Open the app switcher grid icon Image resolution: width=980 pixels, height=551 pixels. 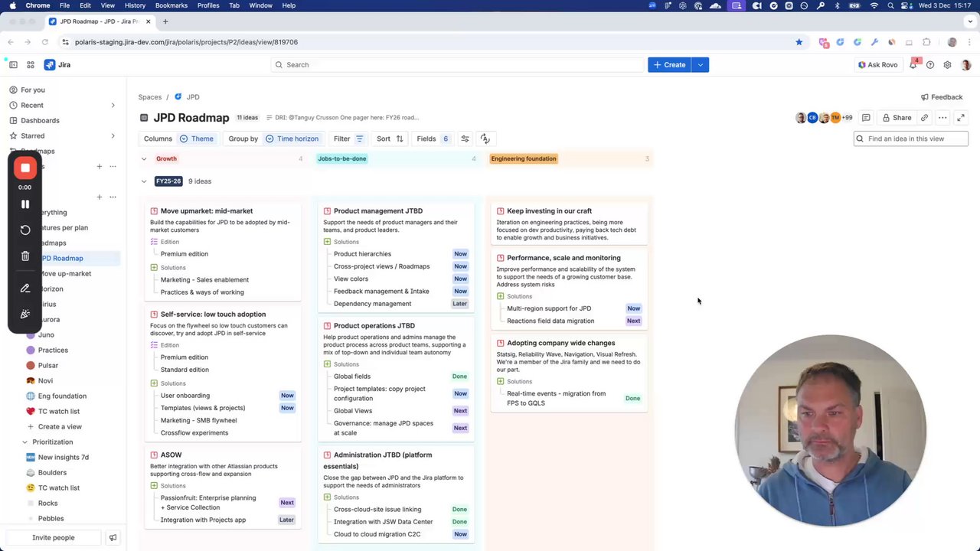point(31,65)
